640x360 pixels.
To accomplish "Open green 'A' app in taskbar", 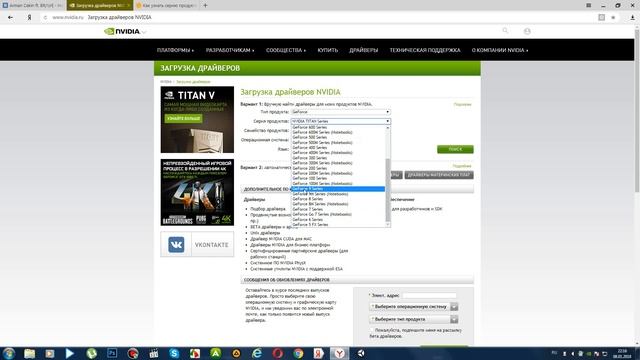I will point(216,353).
